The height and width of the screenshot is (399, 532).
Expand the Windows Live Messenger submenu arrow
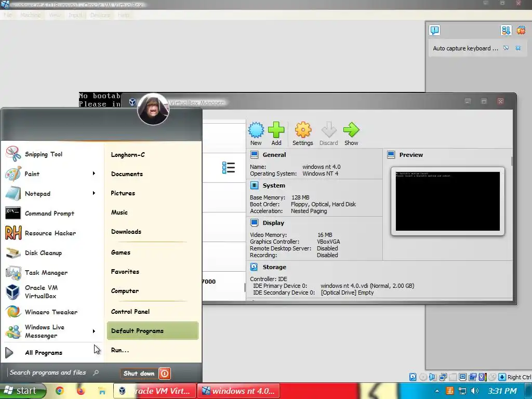94,331
